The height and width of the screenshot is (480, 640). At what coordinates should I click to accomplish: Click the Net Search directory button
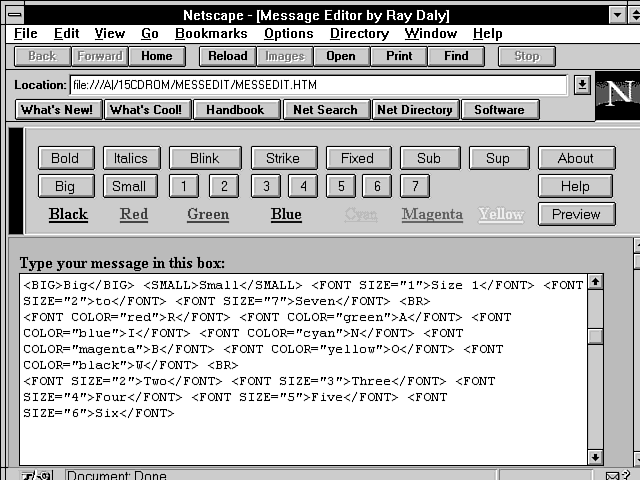325,110
